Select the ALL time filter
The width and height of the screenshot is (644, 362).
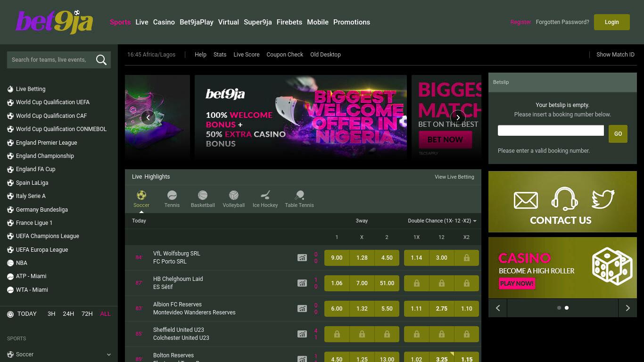pos(106,314)
